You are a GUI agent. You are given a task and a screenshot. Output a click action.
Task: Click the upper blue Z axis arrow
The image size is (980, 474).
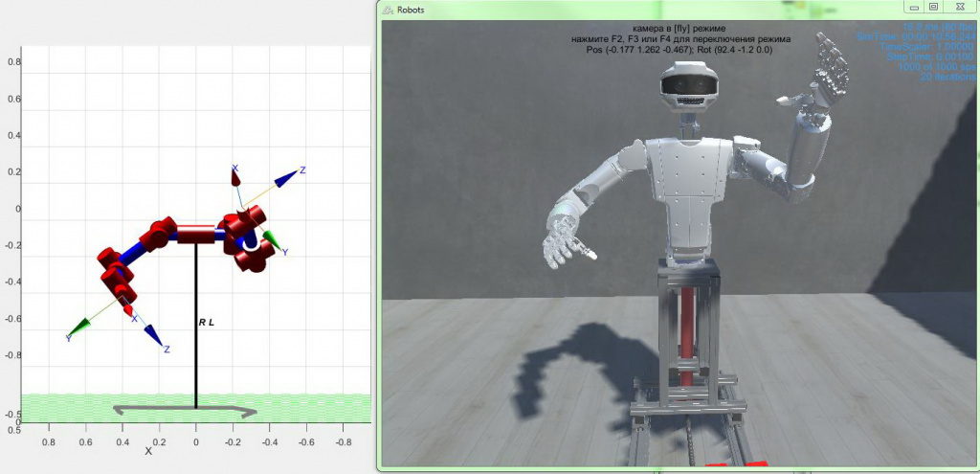point(286,179)
